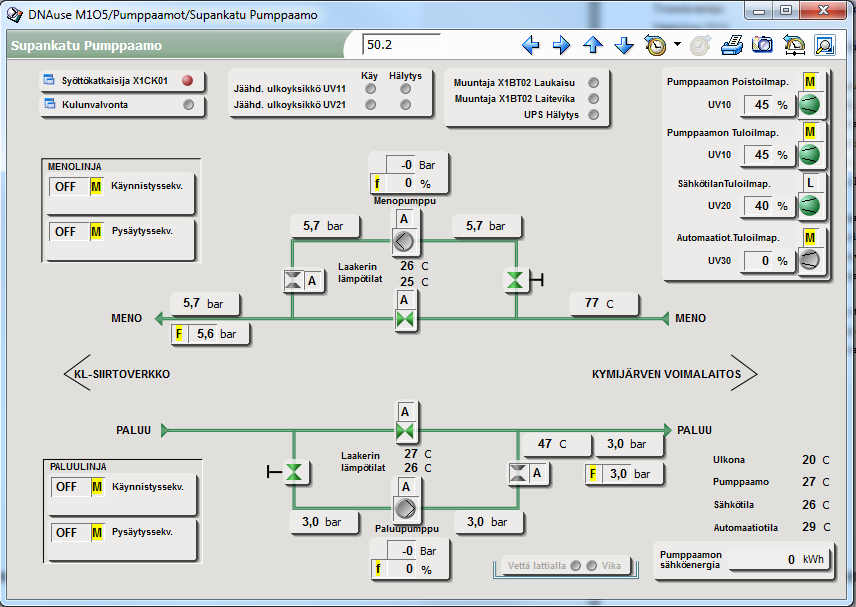Click the blue up arrow navigation icon

593,45
